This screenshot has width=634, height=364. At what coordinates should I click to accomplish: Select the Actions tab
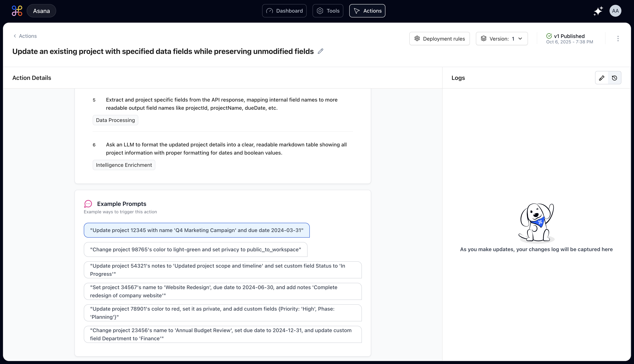click(367, 11)
